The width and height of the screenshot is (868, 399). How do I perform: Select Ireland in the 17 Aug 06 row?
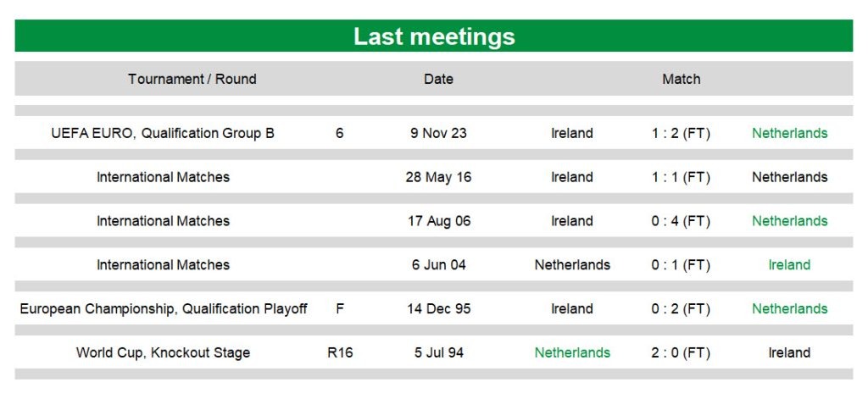(572, 221)
